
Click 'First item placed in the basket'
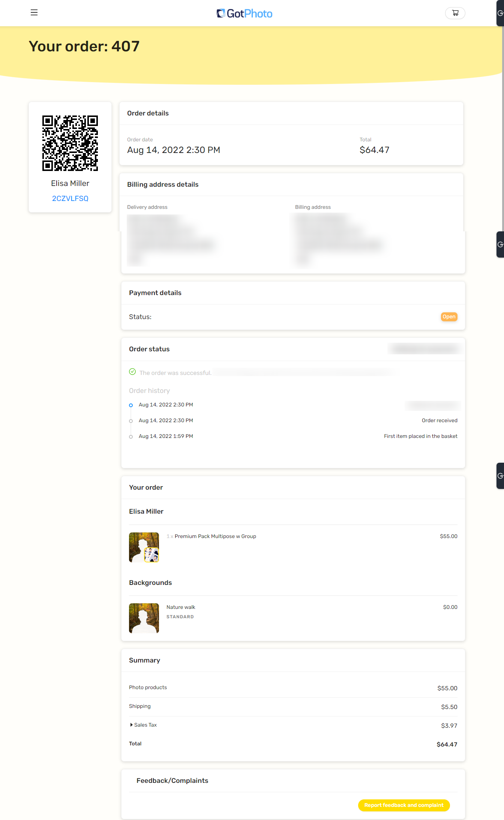pos(420,436)
